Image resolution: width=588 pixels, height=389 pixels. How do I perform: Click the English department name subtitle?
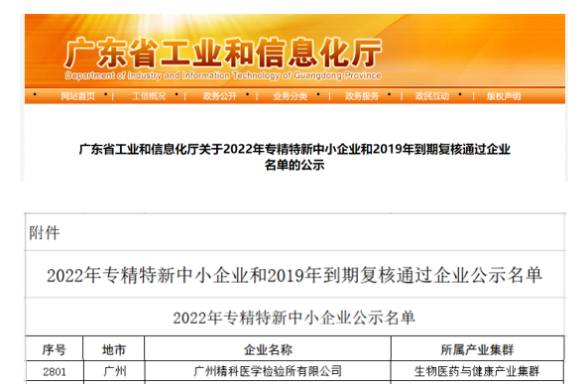click(223, 75)
